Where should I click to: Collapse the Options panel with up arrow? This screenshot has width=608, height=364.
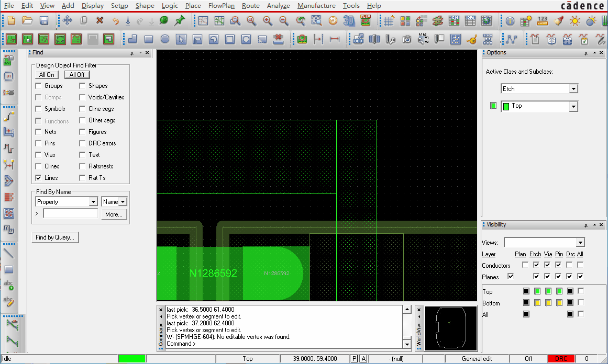[x=594, y=53]
